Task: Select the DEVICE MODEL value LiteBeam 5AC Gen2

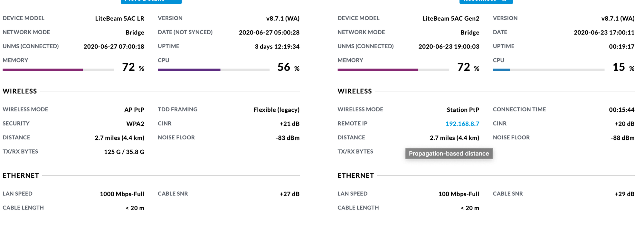Action: tap(451, 18)
